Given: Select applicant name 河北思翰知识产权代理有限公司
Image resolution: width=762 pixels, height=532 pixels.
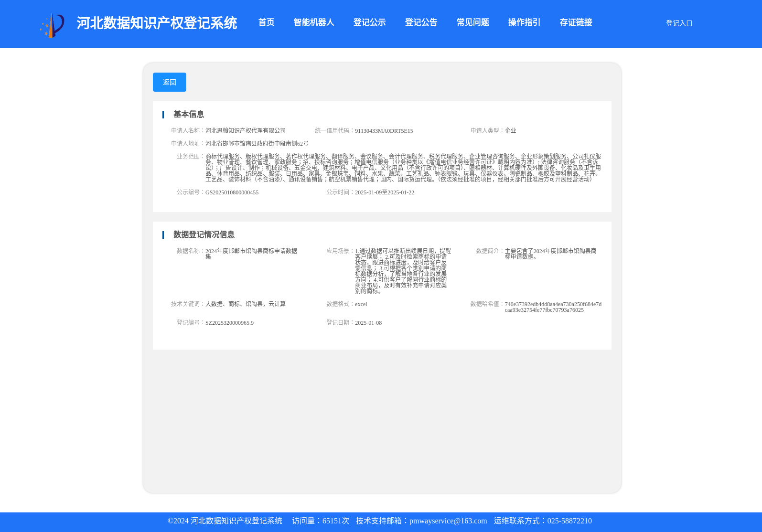Looking at the screenshot, I should 246,130.
